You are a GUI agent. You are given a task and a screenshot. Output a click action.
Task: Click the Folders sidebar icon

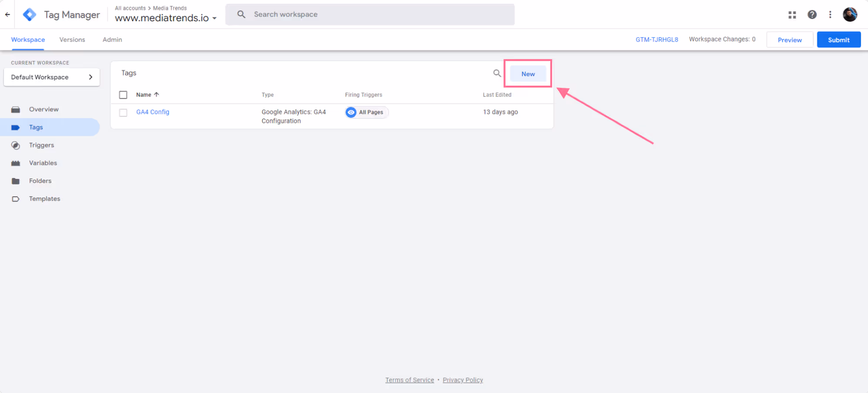pyautogui.click(x=16, y=181)
